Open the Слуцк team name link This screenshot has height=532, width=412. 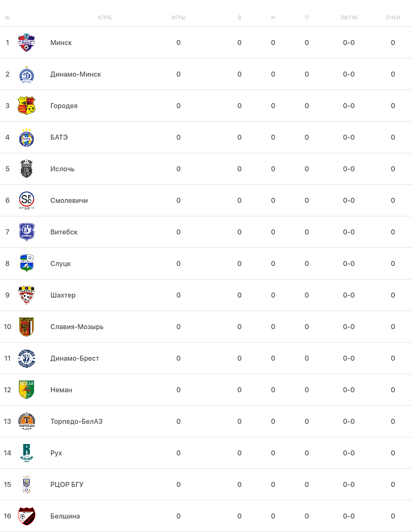(61, 263)
